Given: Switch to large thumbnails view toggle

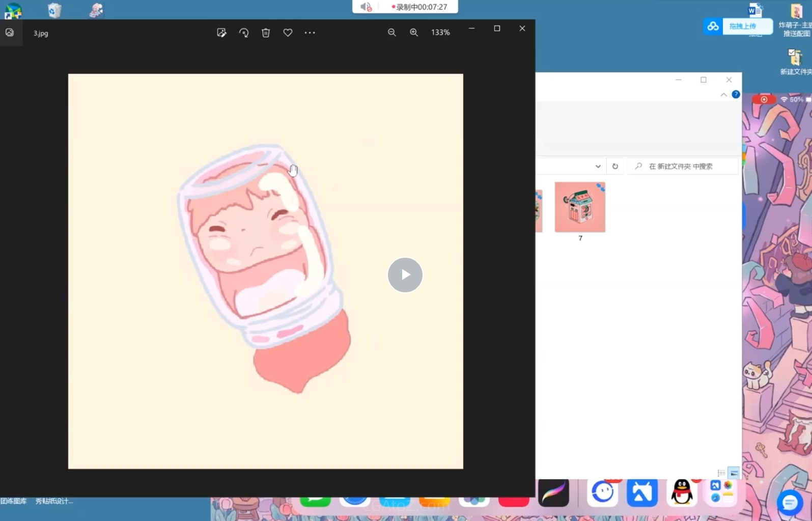Looking at the screenshot, I should point(734,473).
